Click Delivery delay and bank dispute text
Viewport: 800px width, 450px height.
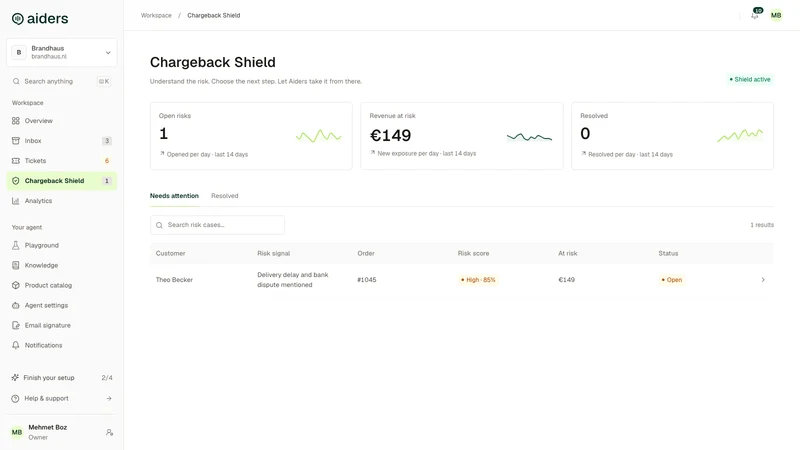(293, 280)
